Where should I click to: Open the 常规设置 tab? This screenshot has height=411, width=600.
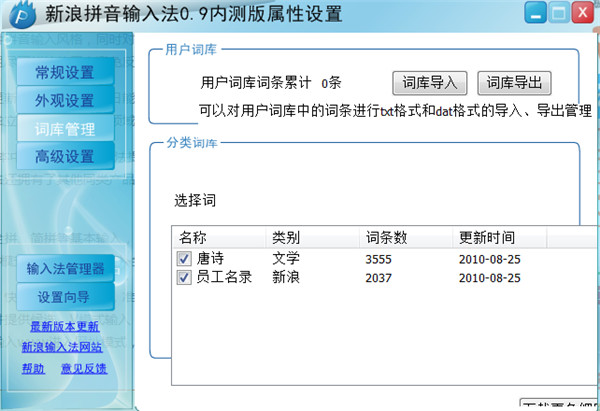click(x=64, y=73)
